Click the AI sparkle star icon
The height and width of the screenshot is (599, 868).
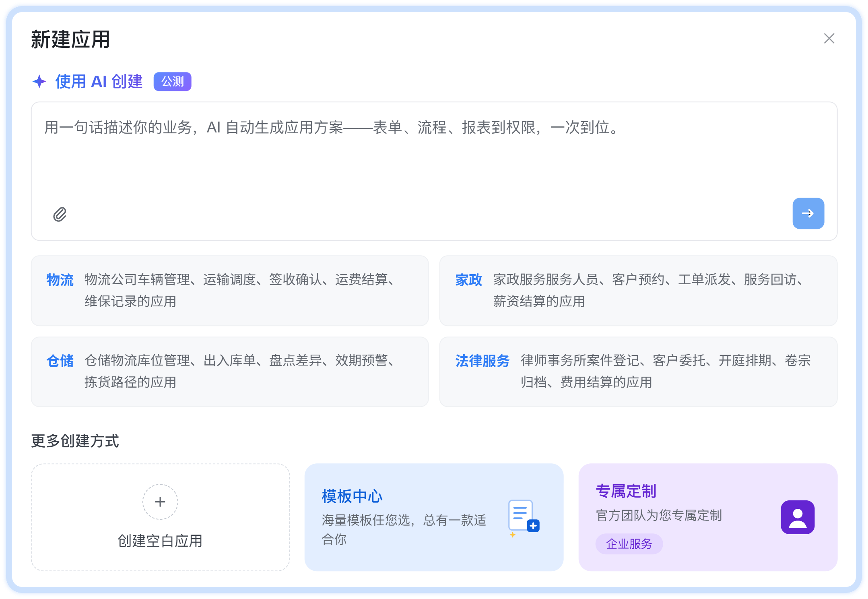pyautogui.click(x=39, y=81)
